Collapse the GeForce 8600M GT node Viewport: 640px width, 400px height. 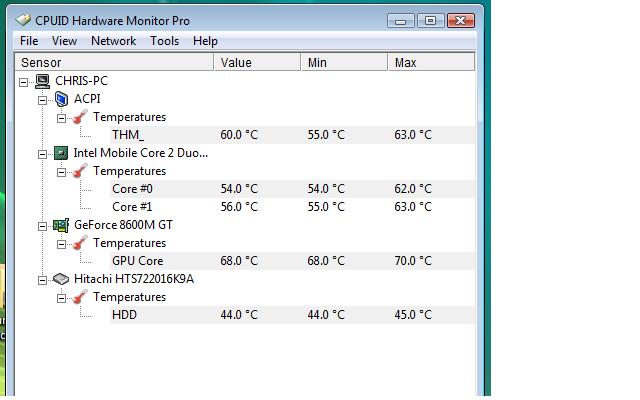point(42,226)
